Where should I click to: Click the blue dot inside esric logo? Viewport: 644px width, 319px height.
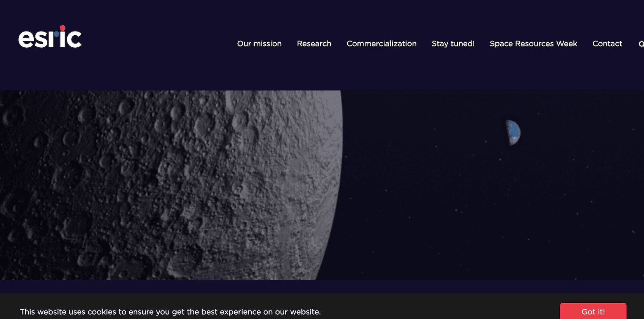(x=57, y=35)
